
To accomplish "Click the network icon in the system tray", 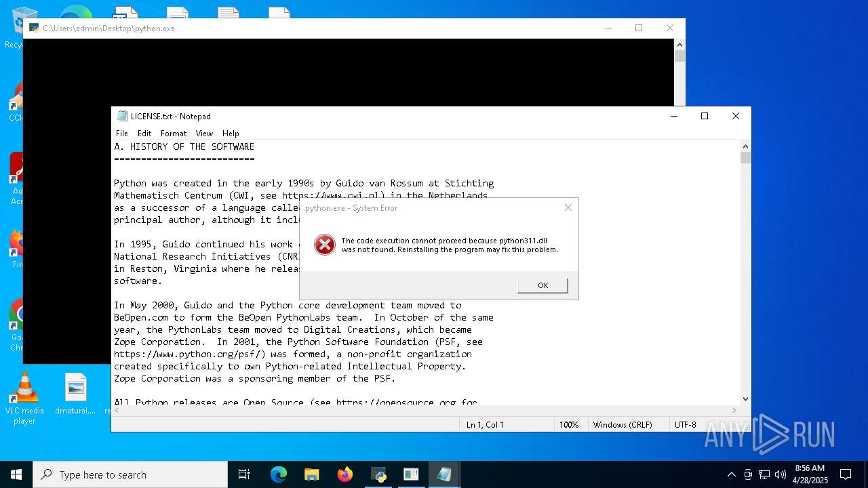I will (764, 474).
